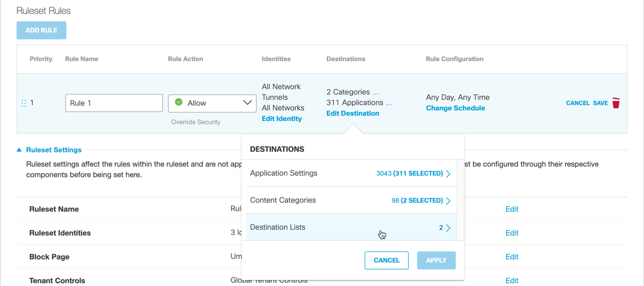Viewport: 644px width, 286px height.
Task: Collapse the Ruleset Settings section
Action: [x=20, y=150]
